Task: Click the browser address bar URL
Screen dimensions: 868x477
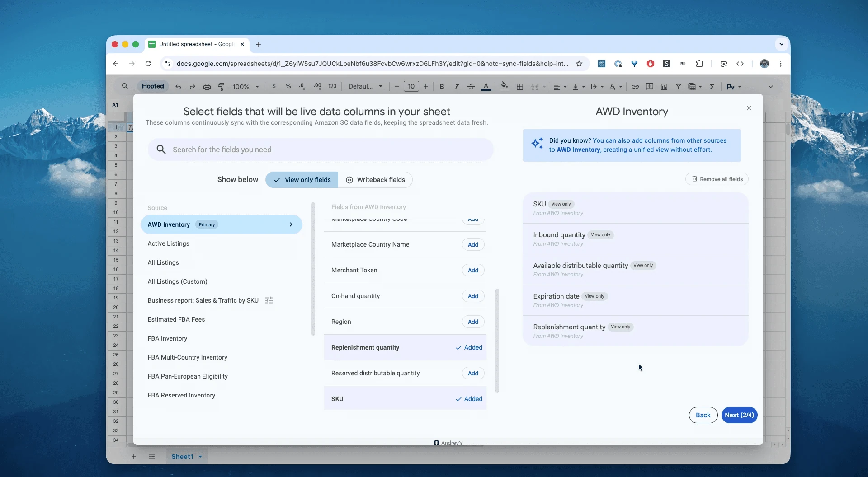Action: (373, 64)
